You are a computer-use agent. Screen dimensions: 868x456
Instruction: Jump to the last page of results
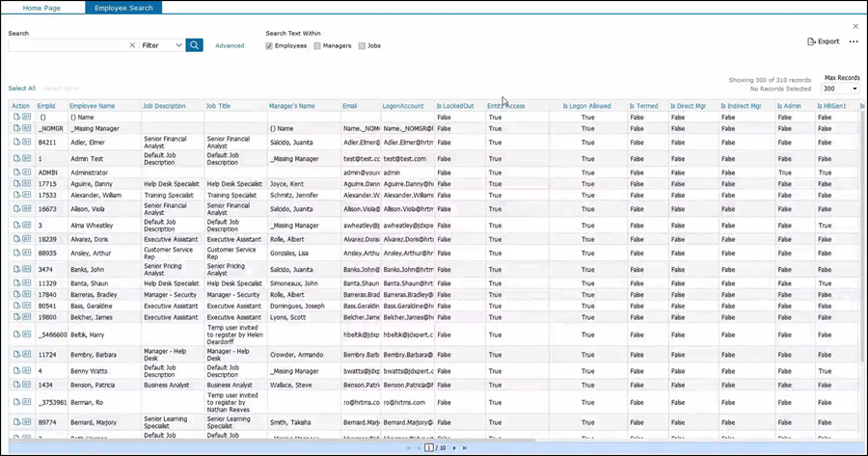464,448
